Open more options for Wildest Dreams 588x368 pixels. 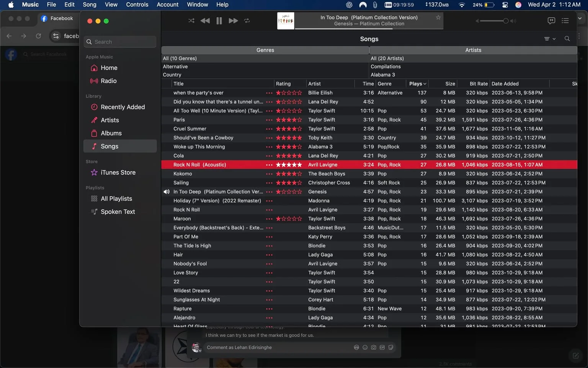(269, 291)
